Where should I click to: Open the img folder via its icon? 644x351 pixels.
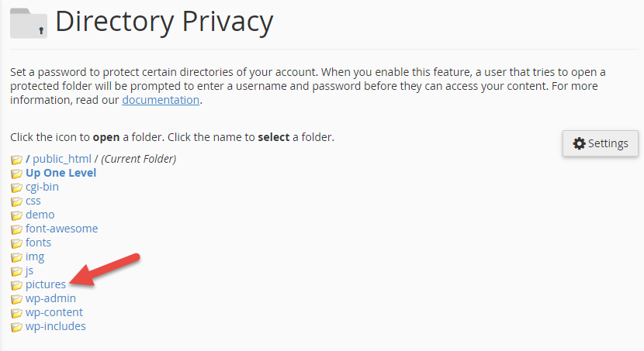point(16,257)
